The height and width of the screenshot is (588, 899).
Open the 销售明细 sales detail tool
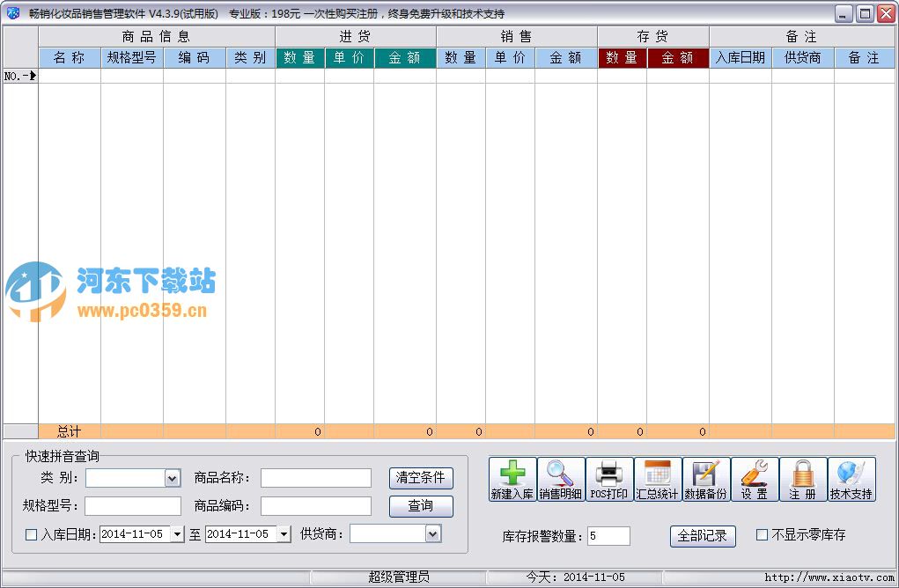coord(562,479)
